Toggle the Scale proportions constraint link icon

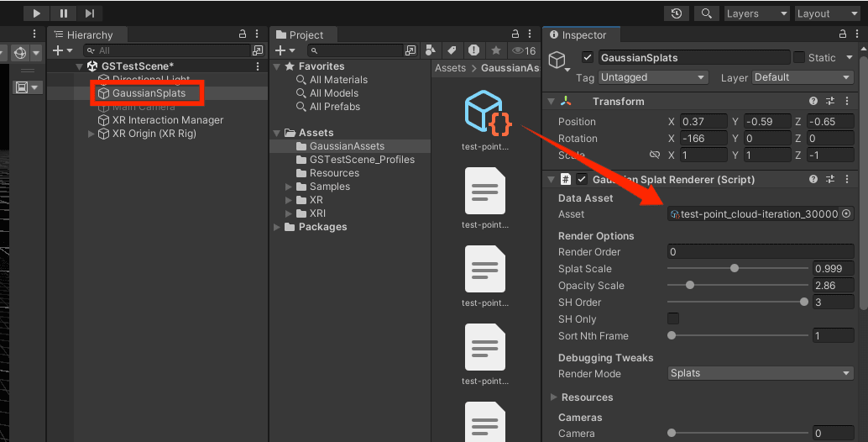655,155
